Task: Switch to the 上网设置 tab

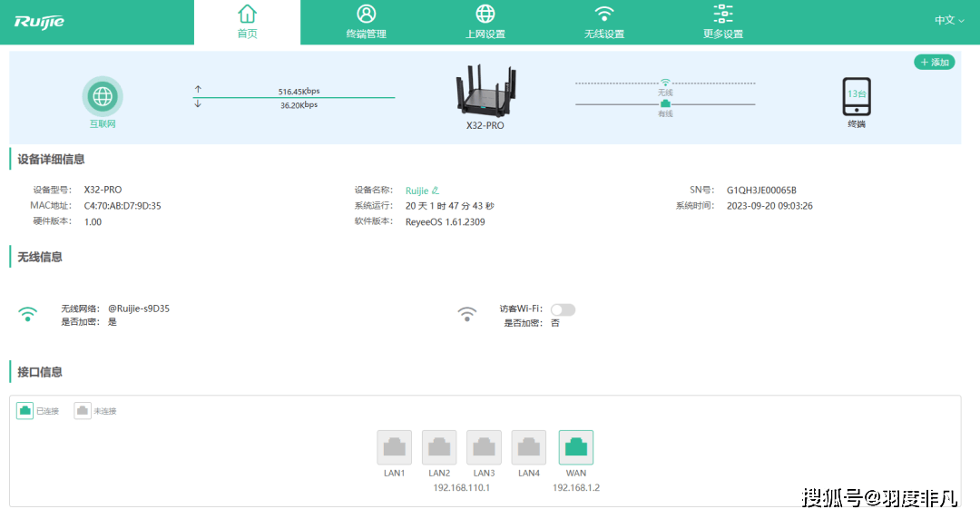Action: tap(485, 23)
